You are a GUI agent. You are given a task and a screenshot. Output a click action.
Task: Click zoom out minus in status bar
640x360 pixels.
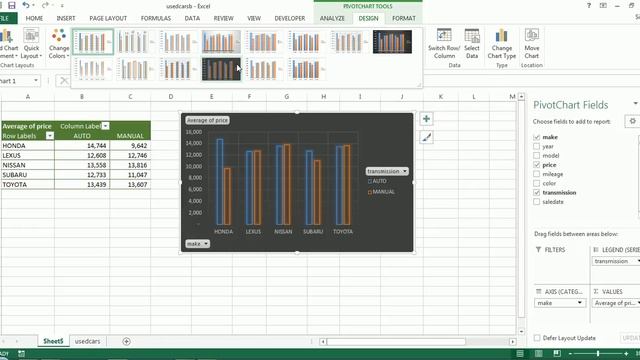pyautogui.click(x=570, y=353)
